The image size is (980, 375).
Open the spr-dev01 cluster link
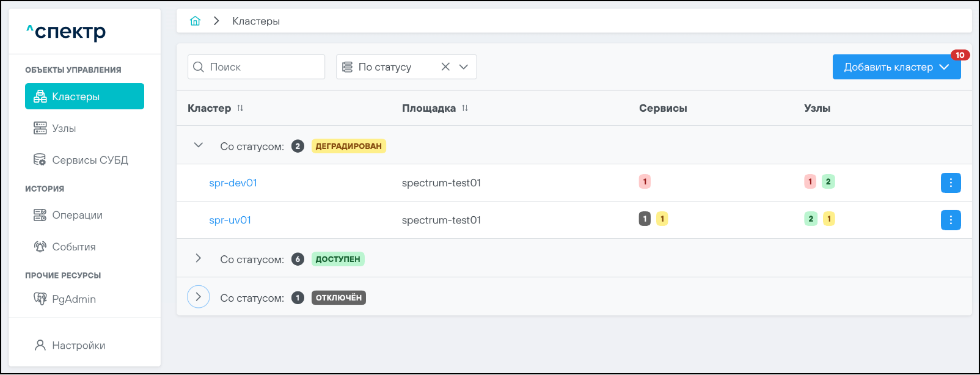233,183
